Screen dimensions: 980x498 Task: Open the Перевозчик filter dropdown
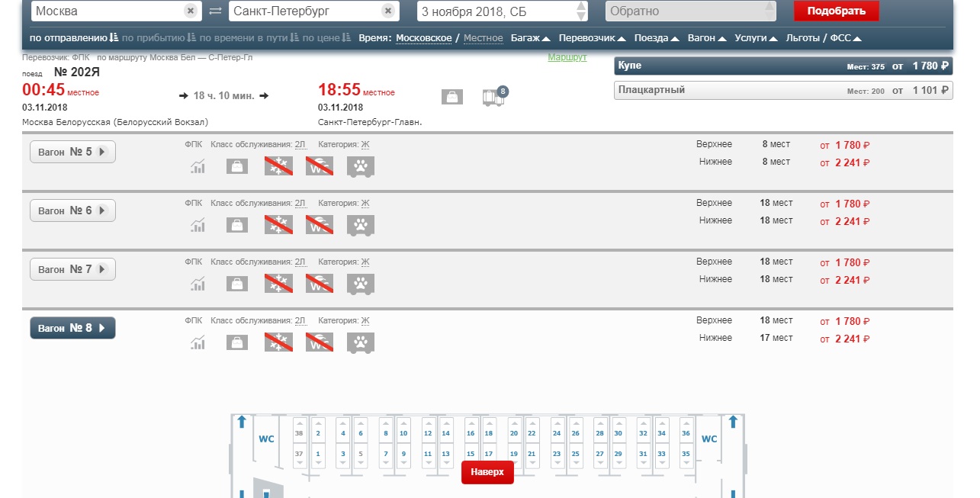(592, 38)
